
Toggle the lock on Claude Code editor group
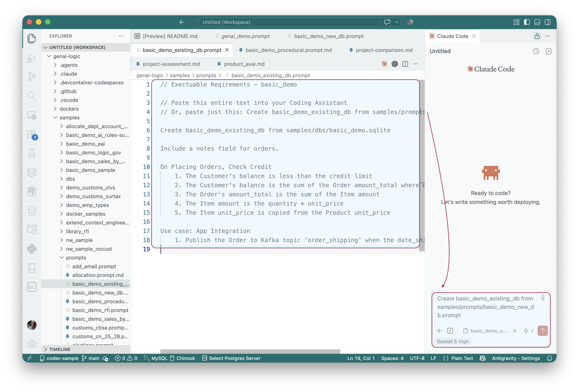tap(537, 36)
